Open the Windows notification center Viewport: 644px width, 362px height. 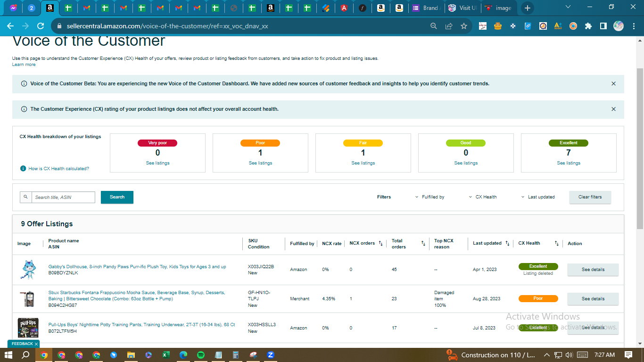(x=628, y=355)
